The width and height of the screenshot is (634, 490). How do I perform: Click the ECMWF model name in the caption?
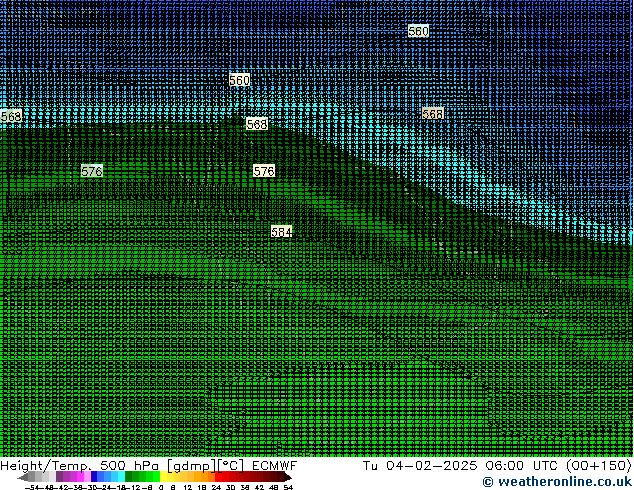[274, 466]
